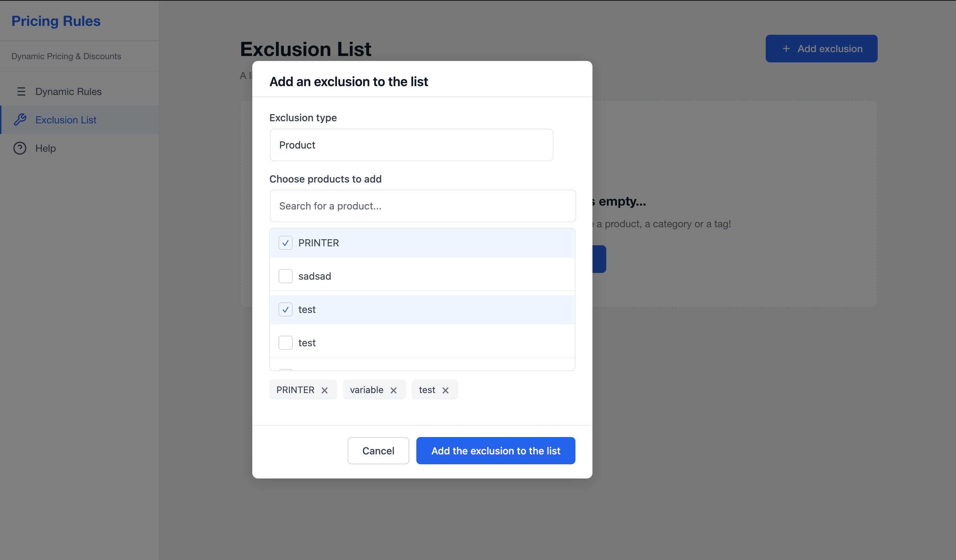Click the Cancel button
This screenshot has height=560, width=956.
(x=378, y=451)
